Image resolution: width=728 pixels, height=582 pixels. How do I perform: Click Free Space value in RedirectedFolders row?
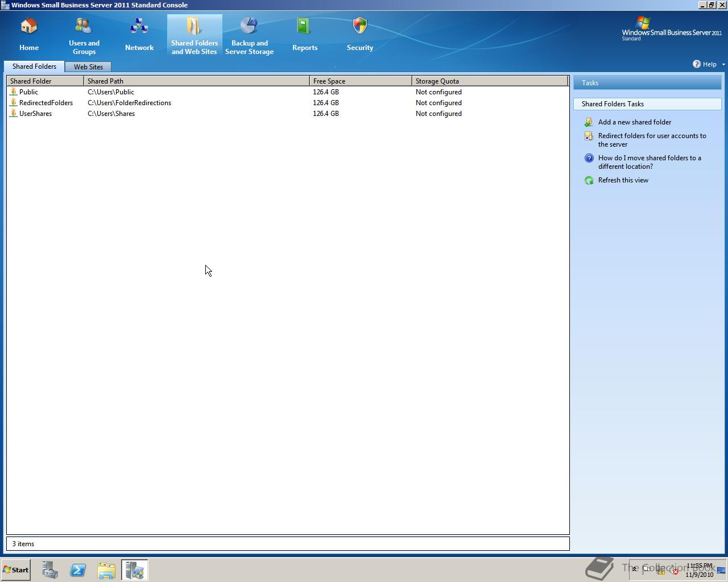pyautogui.click(x=326, y=103)
